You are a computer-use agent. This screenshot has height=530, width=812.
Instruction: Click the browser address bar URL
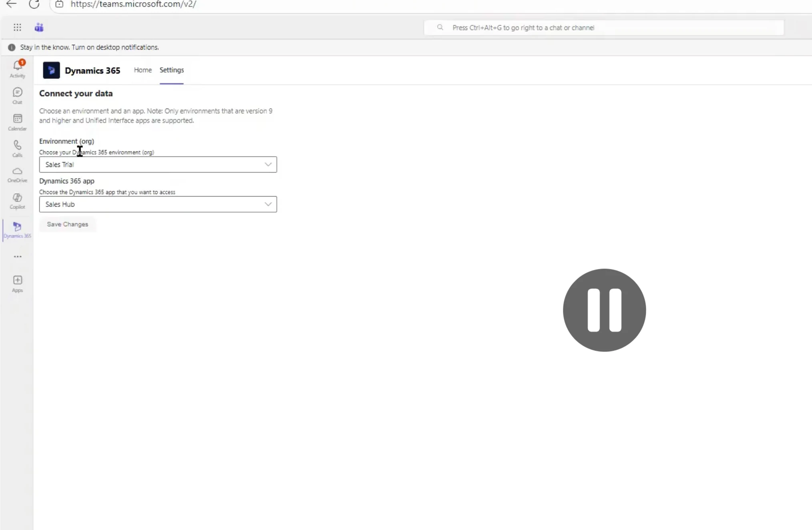tap(133, 4)
